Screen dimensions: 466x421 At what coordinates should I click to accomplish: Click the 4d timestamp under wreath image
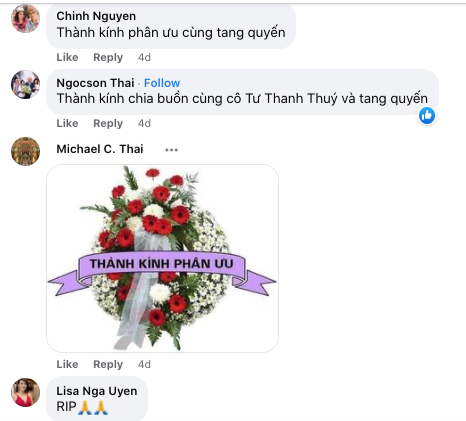point(144,364)
